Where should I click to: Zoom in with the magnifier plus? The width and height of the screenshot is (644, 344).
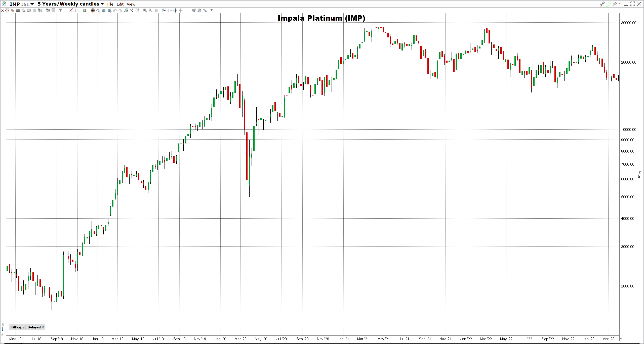(145, 10)
